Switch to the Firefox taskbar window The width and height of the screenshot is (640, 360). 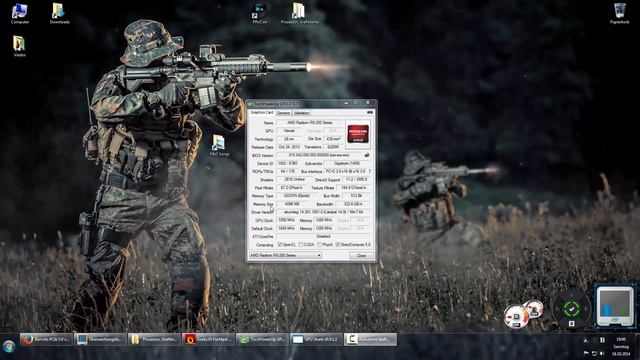tap(47, 340)
